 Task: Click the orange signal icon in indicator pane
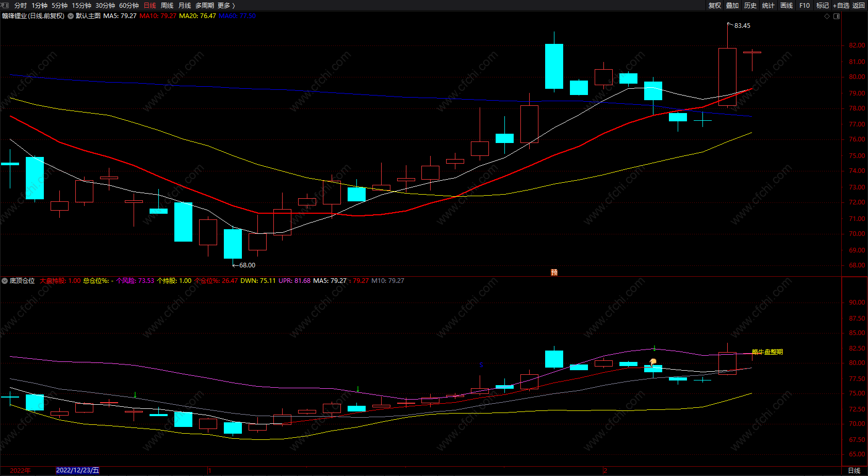click(x=653, y=362)
